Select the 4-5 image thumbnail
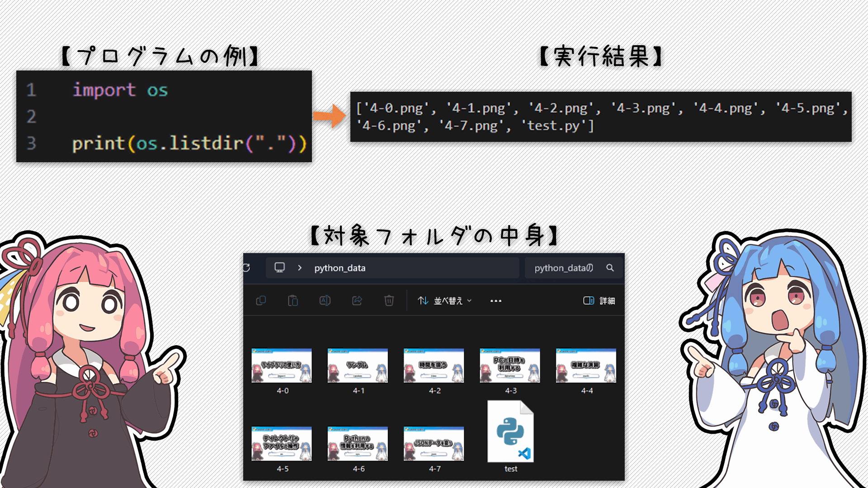 [x=282, y=444]
